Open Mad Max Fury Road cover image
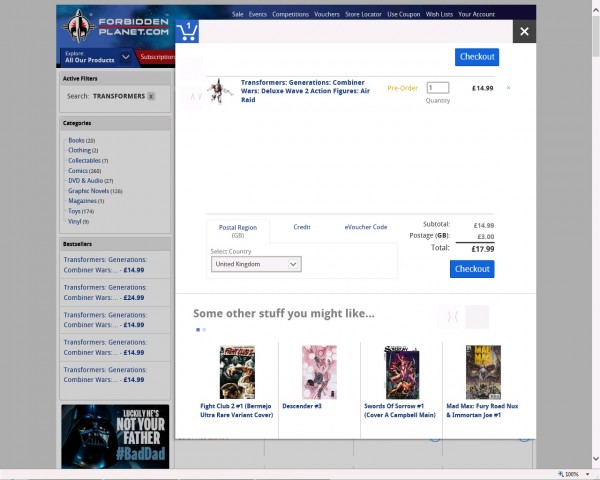Screen dimensions: 600x480 pos(483,372)
